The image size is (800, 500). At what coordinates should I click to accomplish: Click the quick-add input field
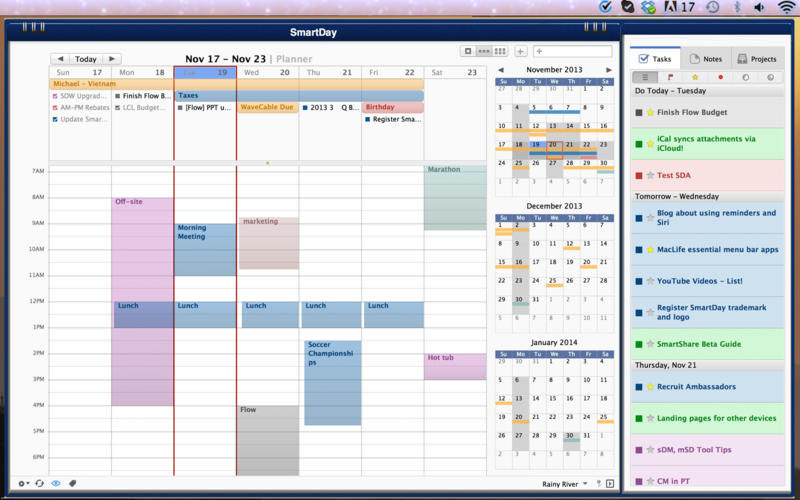572,51
